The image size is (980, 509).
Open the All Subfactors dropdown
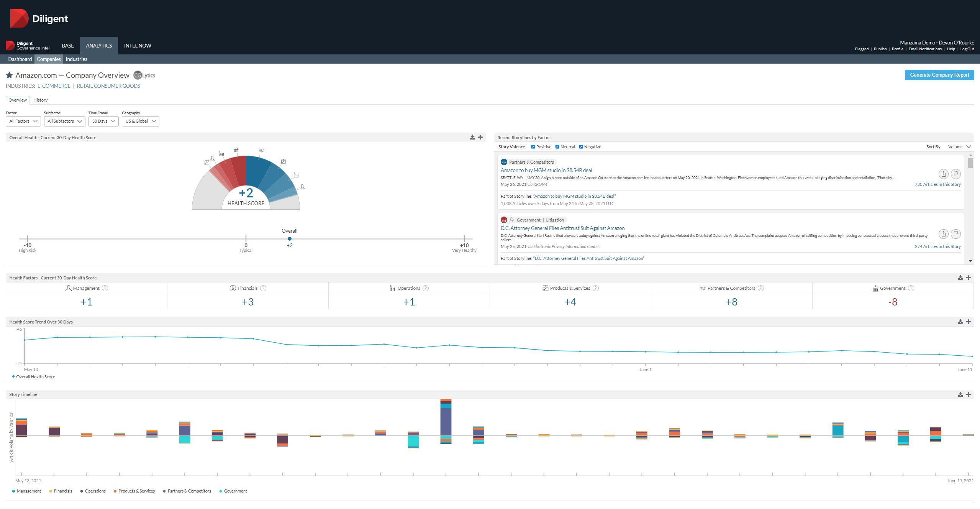coord(64,121)
